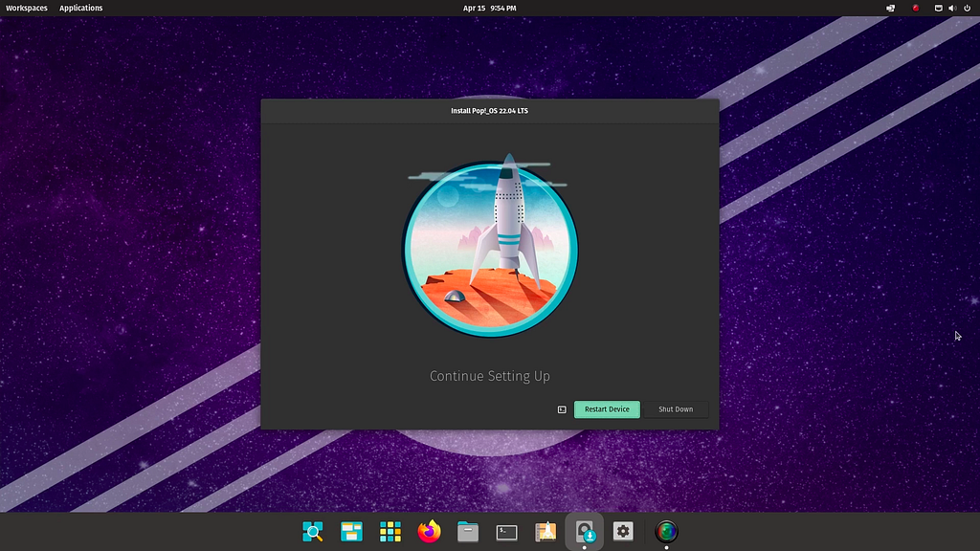
Task: Select the Pop!_OS installer dock icon
Action: click(585, 532)
